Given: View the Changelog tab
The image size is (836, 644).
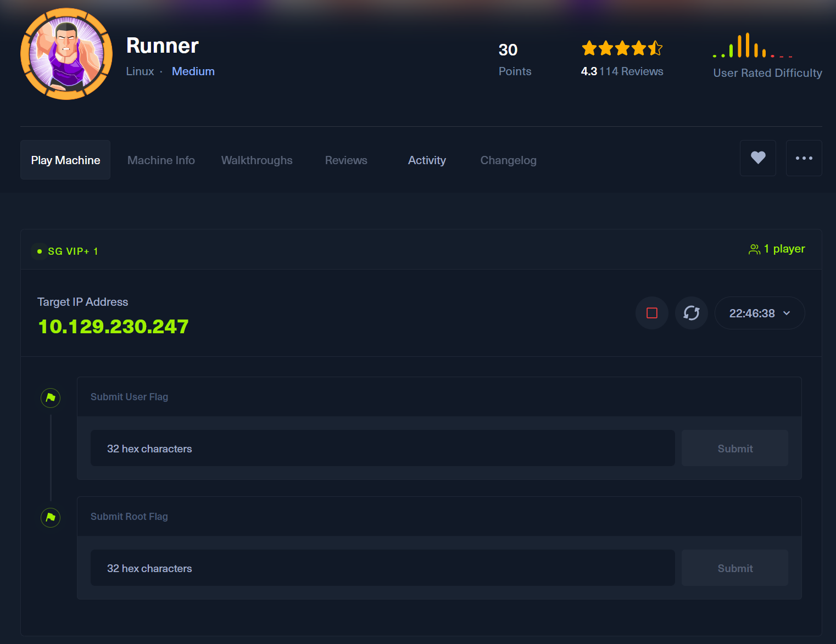Looking at the screenshot, I should pos(508,160).
